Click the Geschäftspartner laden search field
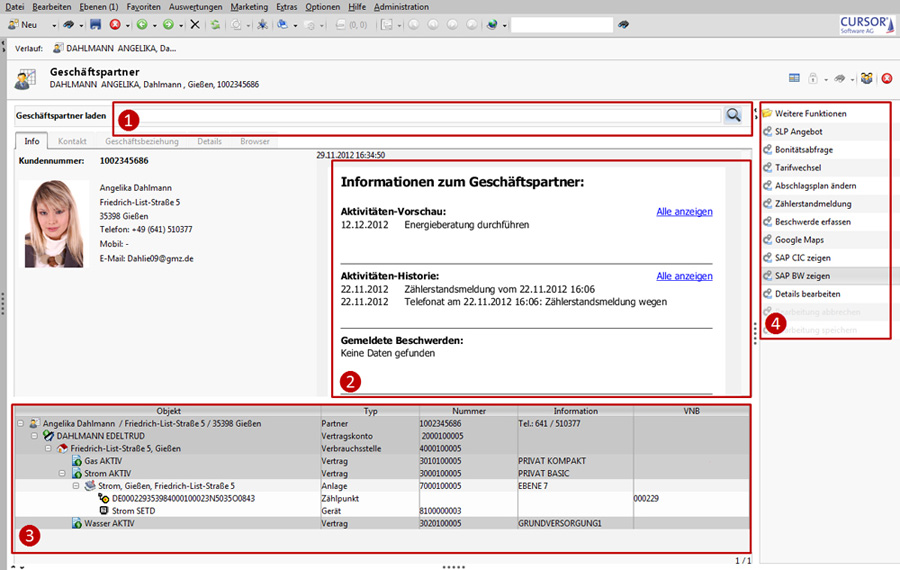Image resolution: width=900 pixels, height=570 pixels. (418, 116)
